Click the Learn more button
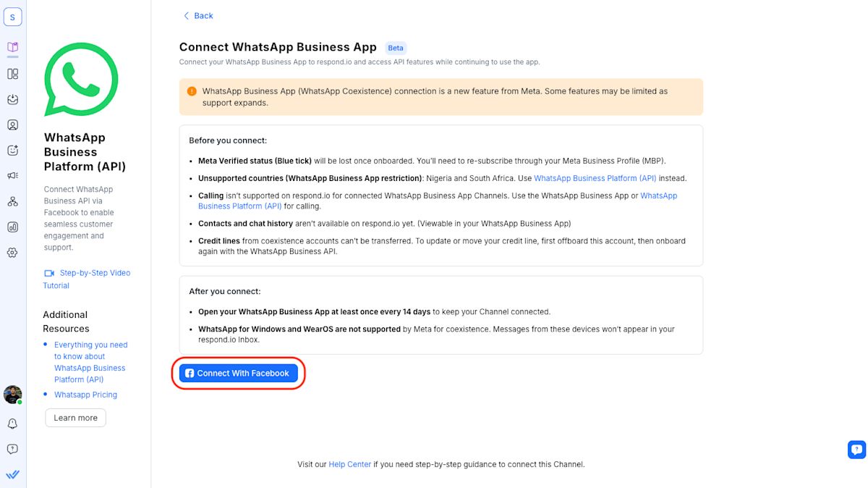The image size is (868, 488). coord(75,418)
